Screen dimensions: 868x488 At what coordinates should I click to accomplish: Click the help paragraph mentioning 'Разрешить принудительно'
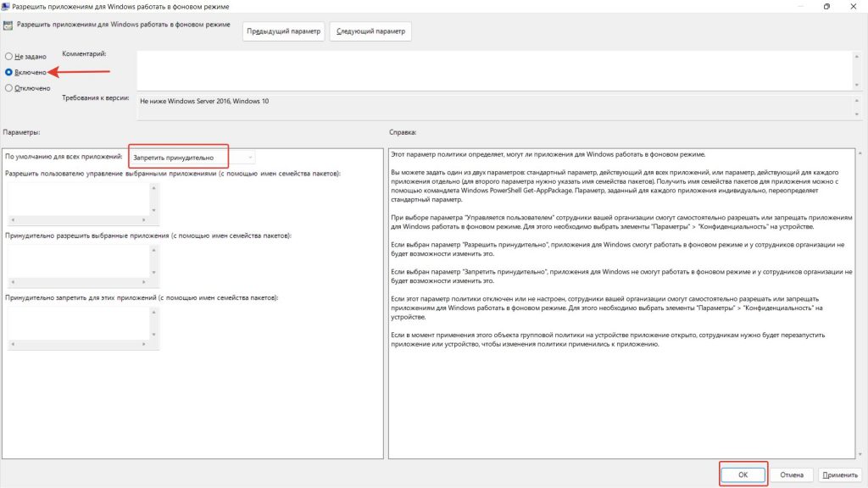[x=618, y=249]
